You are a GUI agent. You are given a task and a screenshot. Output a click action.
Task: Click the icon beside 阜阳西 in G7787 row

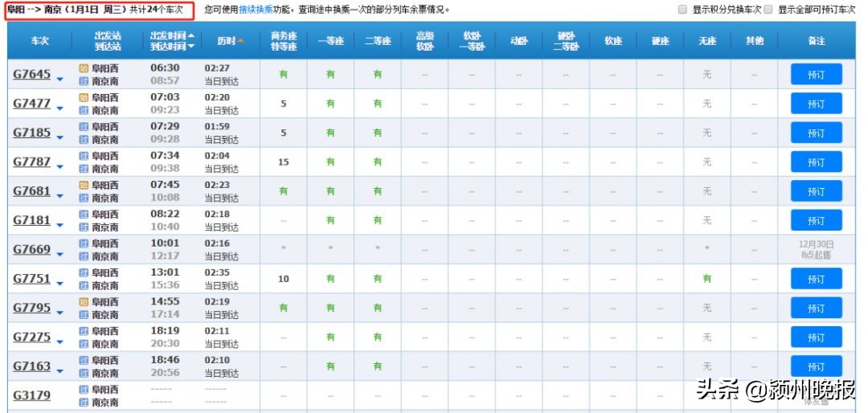[84, 156]
